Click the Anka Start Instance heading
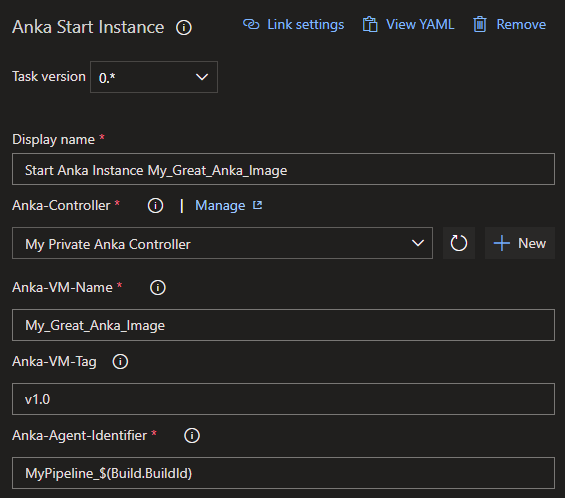The width and height of the screenshot is (565, 498). point(88,27)
